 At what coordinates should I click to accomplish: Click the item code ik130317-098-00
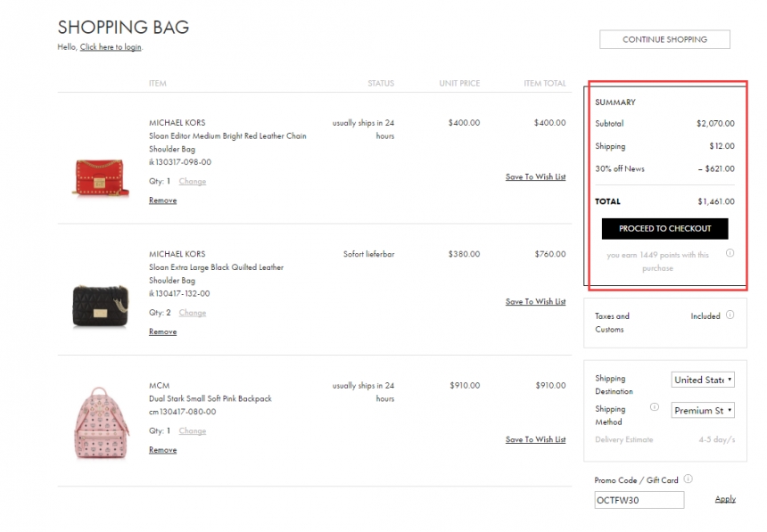tap(180, 162)
